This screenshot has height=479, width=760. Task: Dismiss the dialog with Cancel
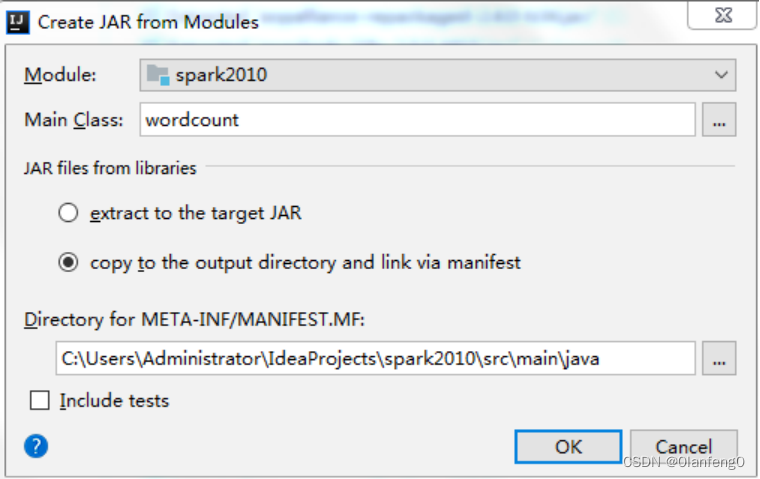click(683, 447)
